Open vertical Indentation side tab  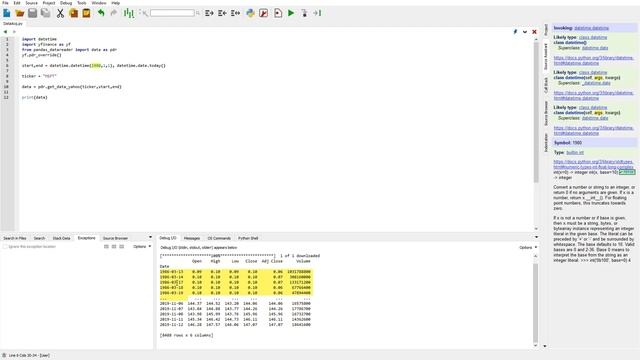pos(546,142)
